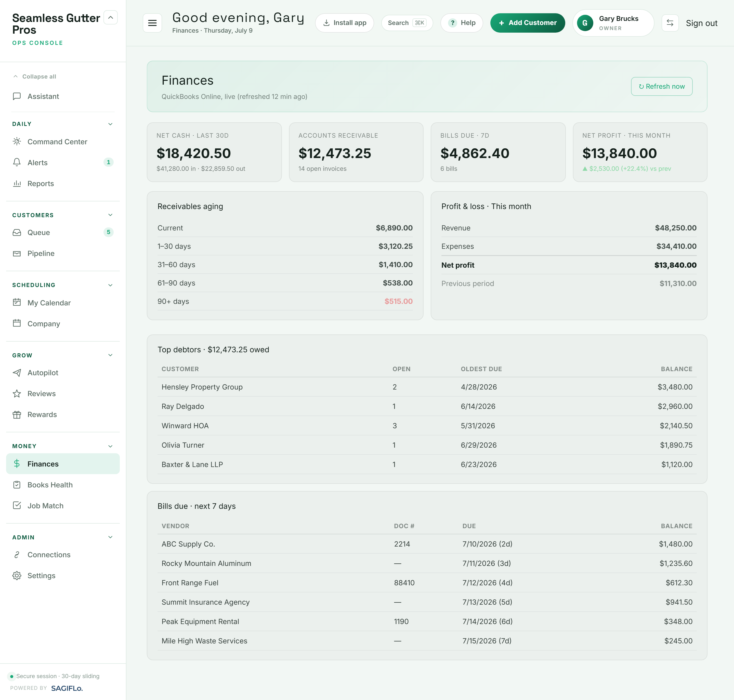Image resolution: width=734 pixels, height=700 pixels.
Task: Collapse the MONEY section chevron
Action: click(x=110, y=446)
